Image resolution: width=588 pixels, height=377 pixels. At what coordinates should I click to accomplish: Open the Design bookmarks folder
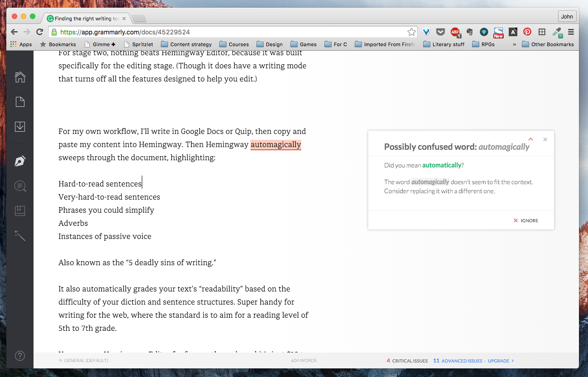tap(270, 44)
